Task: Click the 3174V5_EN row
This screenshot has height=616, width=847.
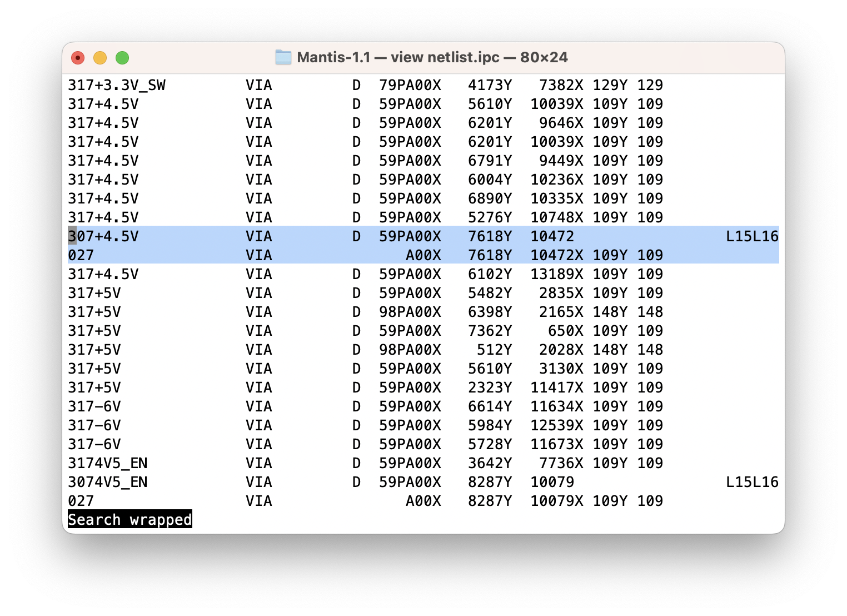Action: [x=108, y=463]
